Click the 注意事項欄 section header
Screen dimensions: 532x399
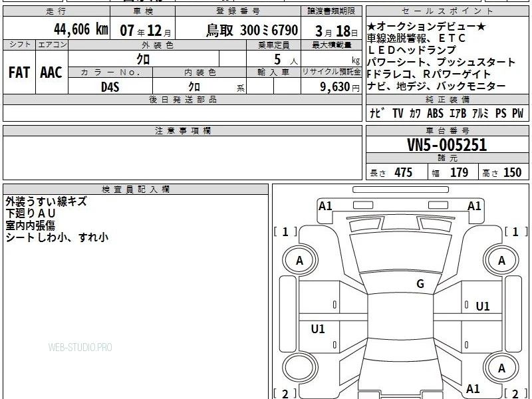(182, 130)
